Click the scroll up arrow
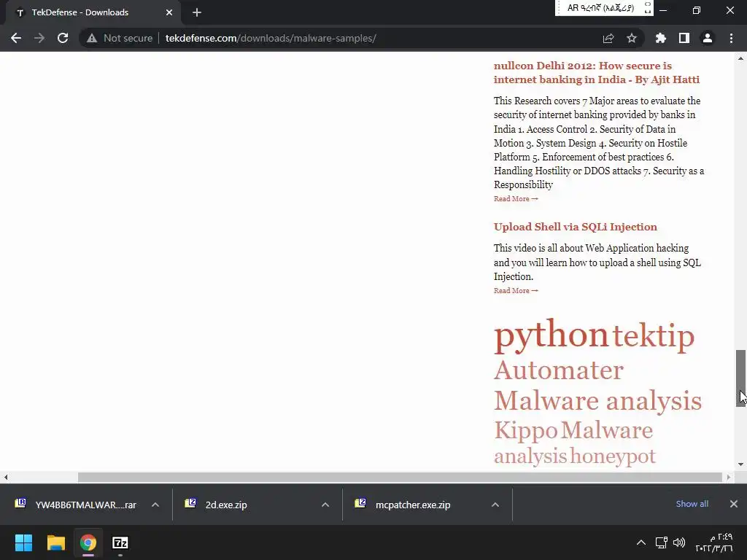 pos(741,58)
